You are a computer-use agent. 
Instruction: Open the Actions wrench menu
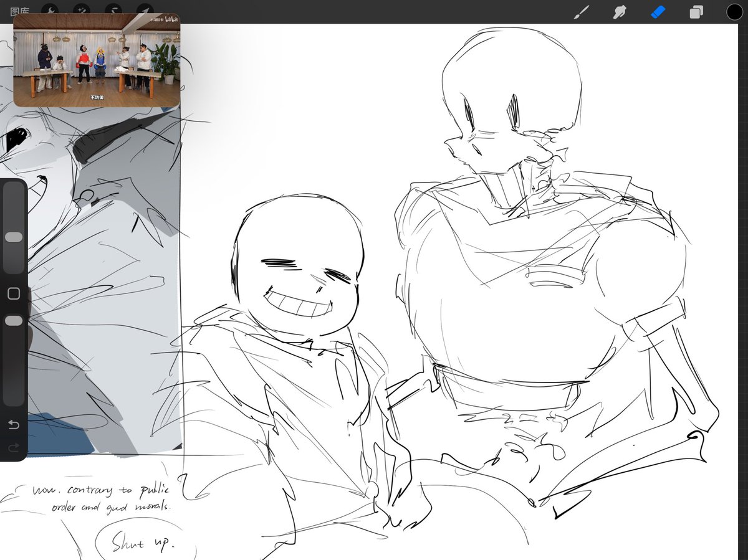[x=50, y=11]
